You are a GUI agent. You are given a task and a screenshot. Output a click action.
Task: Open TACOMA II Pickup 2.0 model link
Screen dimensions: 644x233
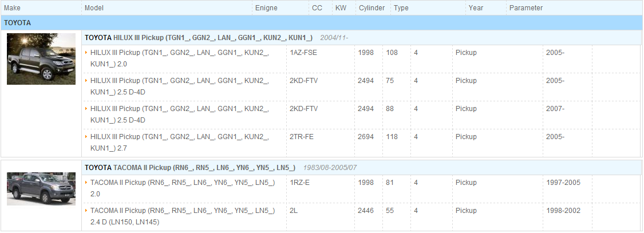[183, 188]
